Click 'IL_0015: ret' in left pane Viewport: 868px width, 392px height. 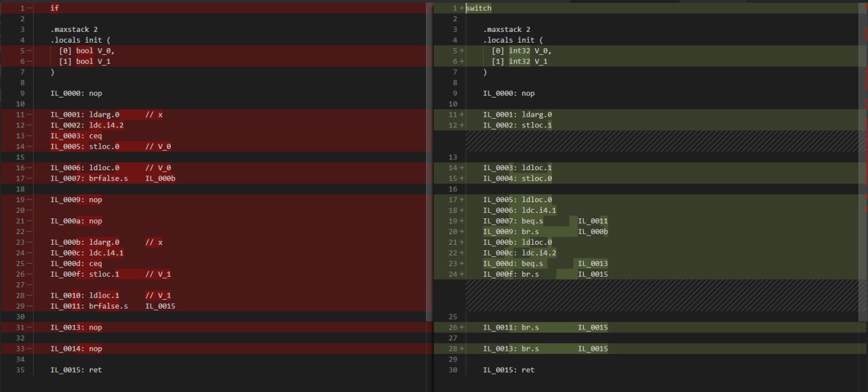76,370
